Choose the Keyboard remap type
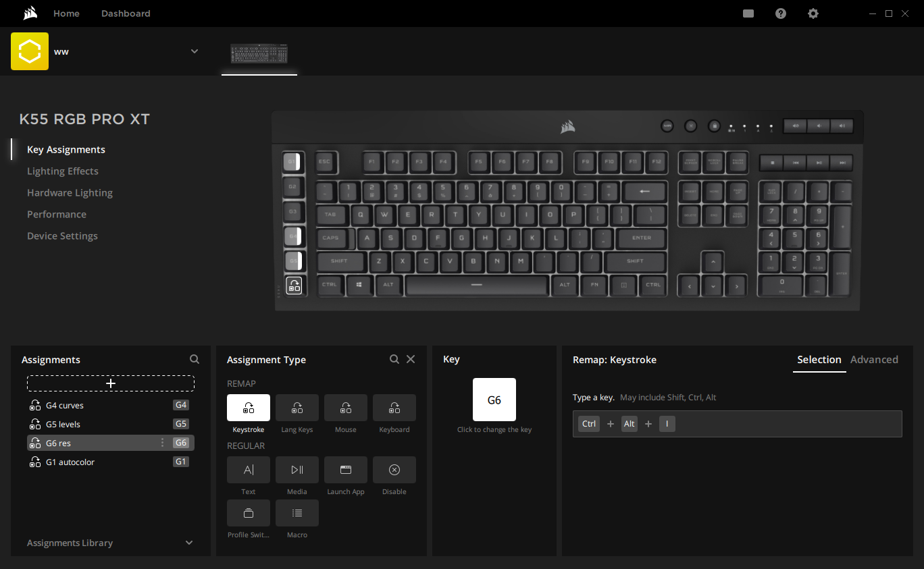 (x=394, y=408)
